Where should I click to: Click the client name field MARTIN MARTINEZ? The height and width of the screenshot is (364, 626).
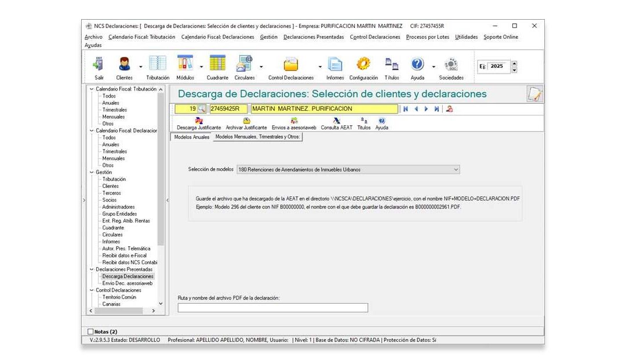pyautogui.click(x=324, y=109)
